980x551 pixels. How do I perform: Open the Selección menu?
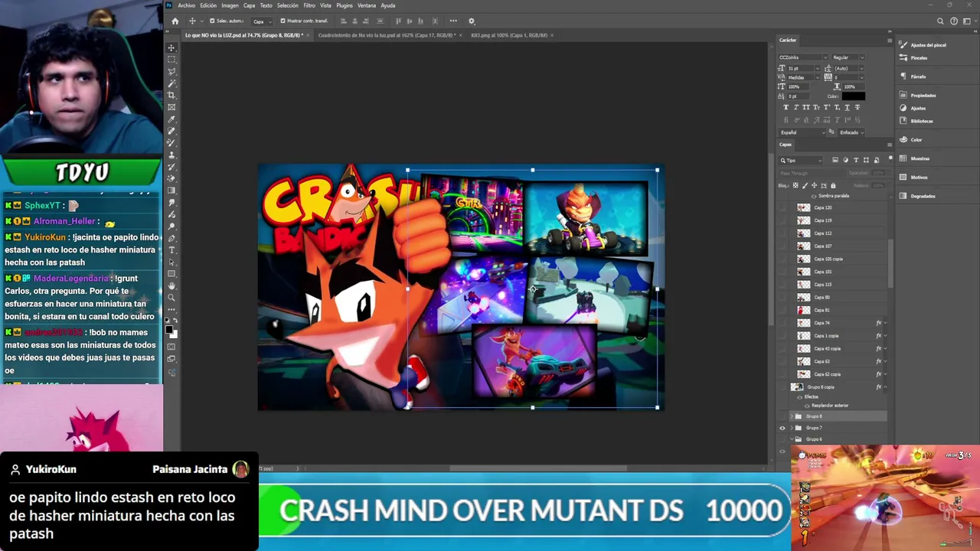pyautogui.click(x=288, y=5)
